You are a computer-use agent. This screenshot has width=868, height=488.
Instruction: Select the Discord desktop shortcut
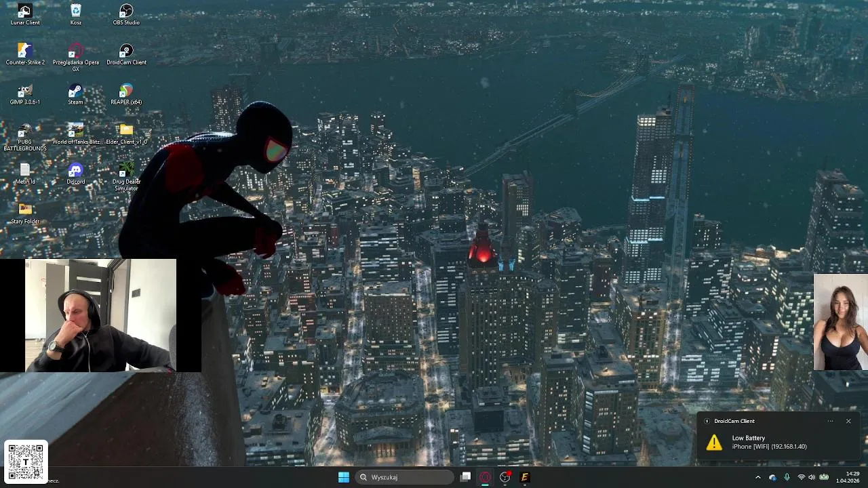click(76, 174)
